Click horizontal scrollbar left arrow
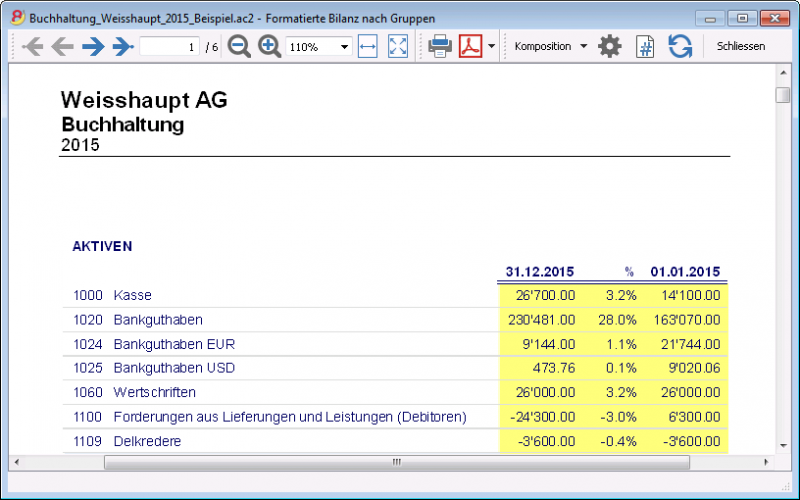Screen dimensions: 800x500 point(17,462)
